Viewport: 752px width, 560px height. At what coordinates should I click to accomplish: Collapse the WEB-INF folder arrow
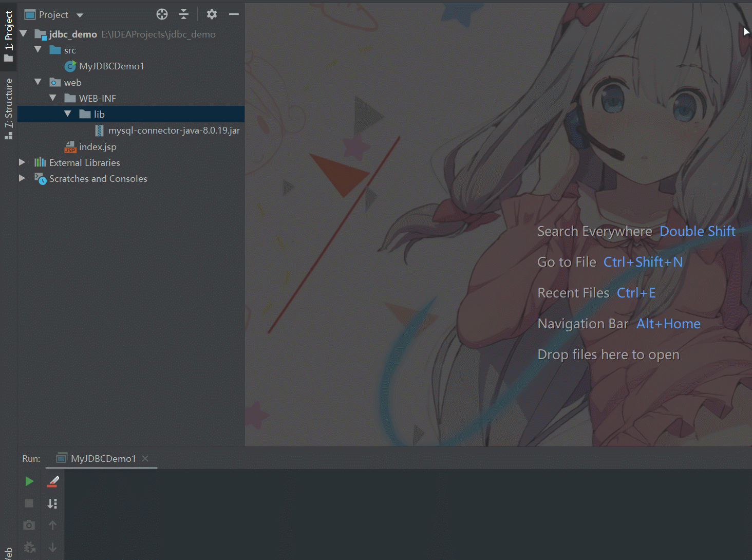coord(53,98)
